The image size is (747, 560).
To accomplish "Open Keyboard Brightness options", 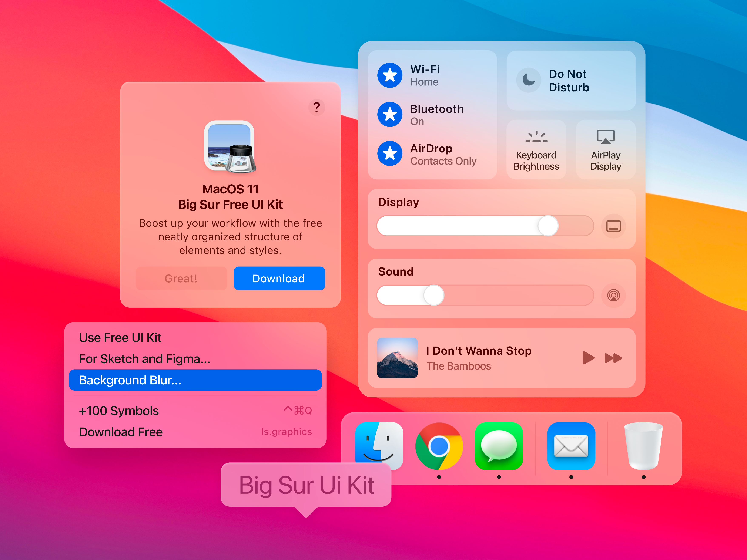I will 536,149.
